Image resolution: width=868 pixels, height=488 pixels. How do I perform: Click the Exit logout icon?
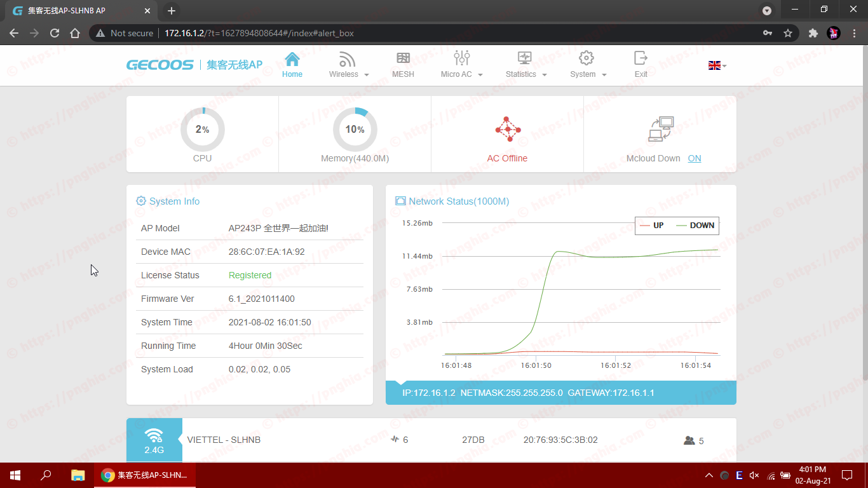(x=641, y=58)
